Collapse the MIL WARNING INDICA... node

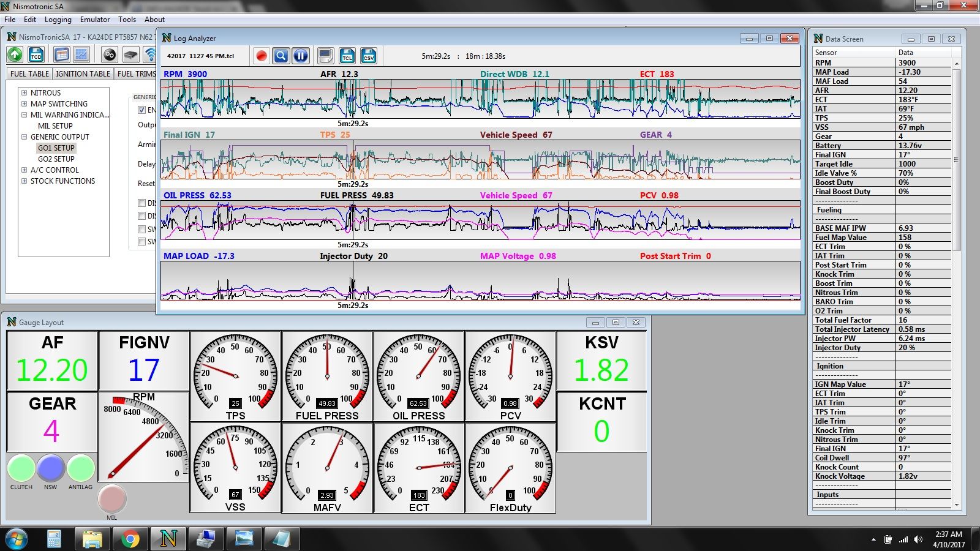click(x=24, y=115)
